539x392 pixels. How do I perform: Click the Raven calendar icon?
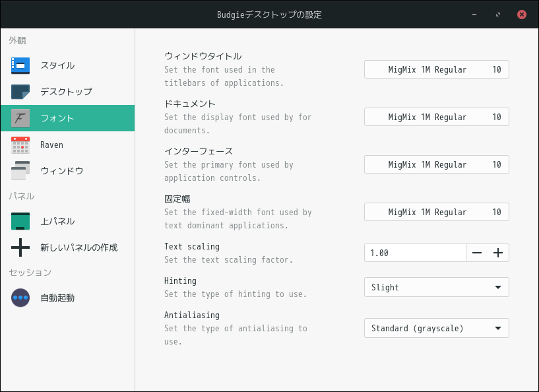pyautogui.click(x=20, y=145)
